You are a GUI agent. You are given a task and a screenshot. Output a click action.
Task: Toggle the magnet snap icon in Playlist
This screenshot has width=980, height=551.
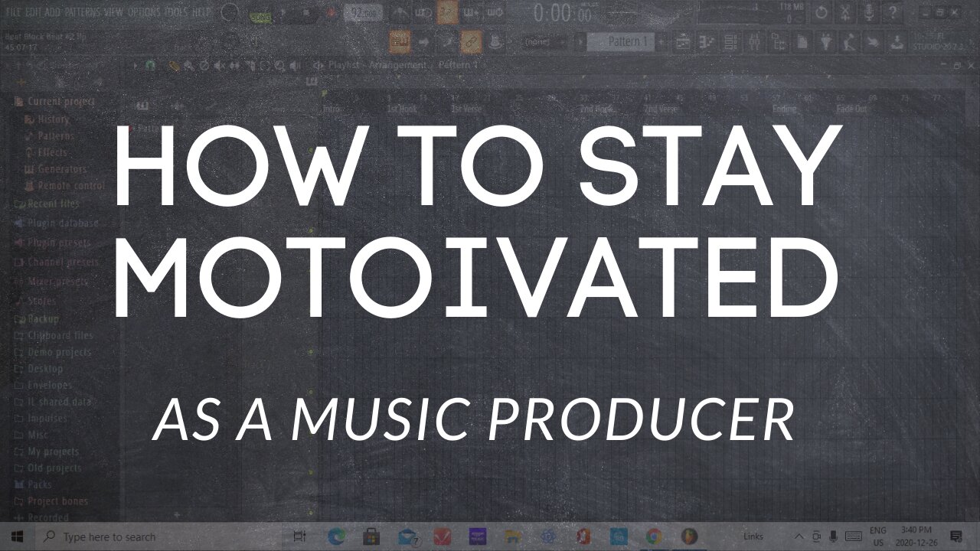[149, 66]
